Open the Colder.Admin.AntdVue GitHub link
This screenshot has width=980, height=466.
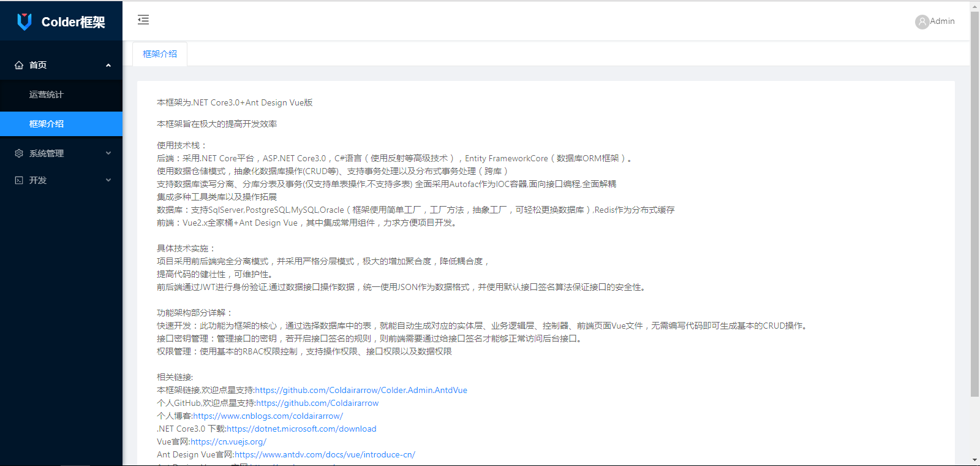[361, 390]
